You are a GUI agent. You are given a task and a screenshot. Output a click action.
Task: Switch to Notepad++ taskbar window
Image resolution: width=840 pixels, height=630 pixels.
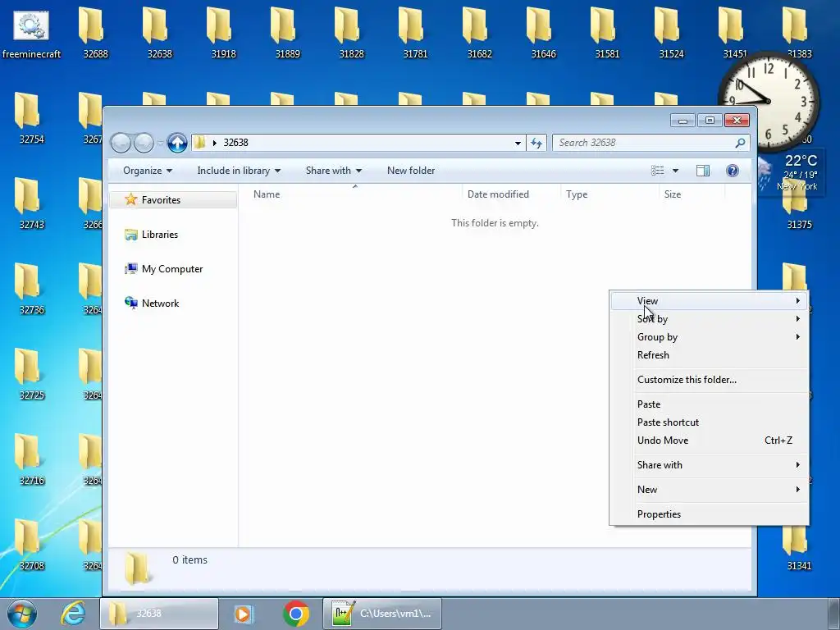[x=382, y=614]
